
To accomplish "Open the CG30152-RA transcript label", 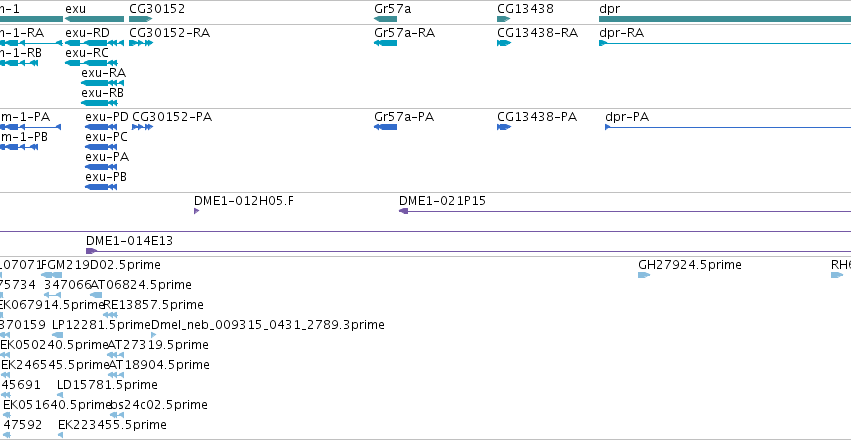I will pyautogui.click(x=169, y=33).
